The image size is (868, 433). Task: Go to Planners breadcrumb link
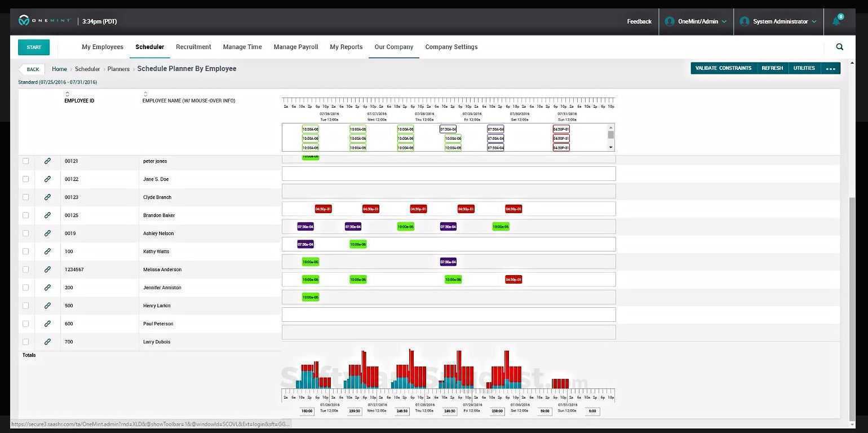pos(118,69)
